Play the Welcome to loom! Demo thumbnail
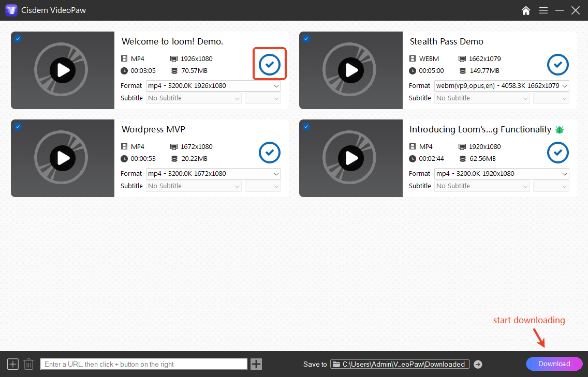Image resolution: width=588 pixels, height=377 pixels. (63, 70)
